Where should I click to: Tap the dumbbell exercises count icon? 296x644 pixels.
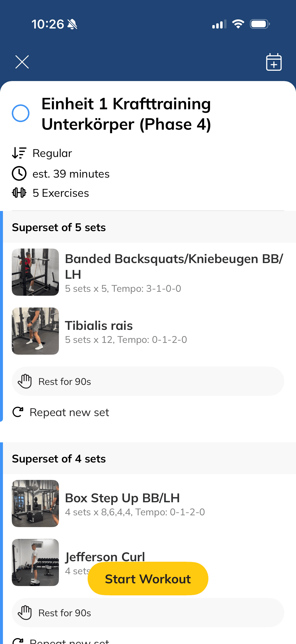point(19,193)
